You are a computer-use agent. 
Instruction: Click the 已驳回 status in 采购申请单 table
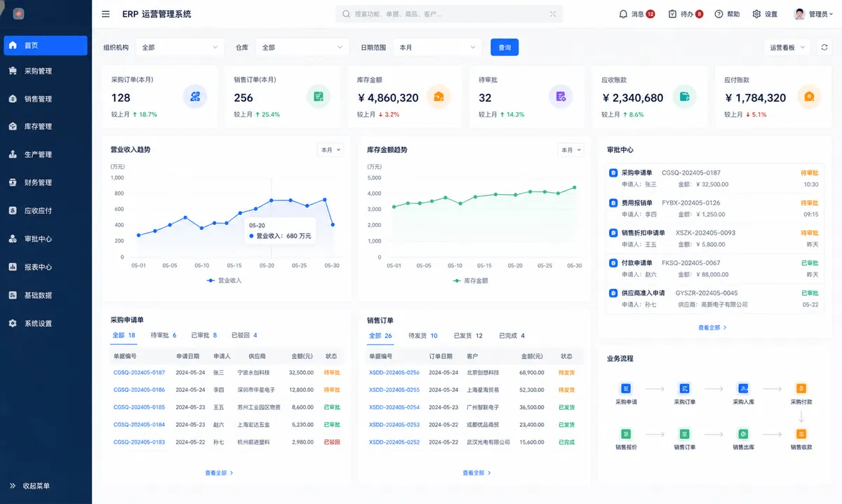tap(332, 442)
